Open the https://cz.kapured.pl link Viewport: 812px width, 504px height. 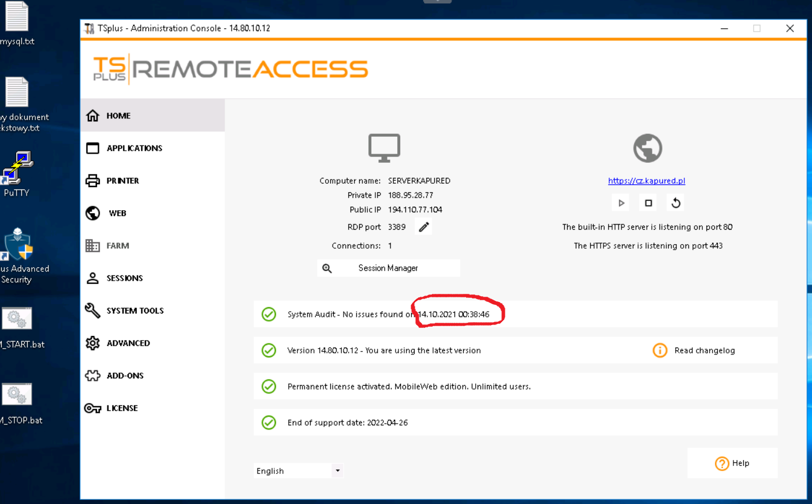point(646,181)
